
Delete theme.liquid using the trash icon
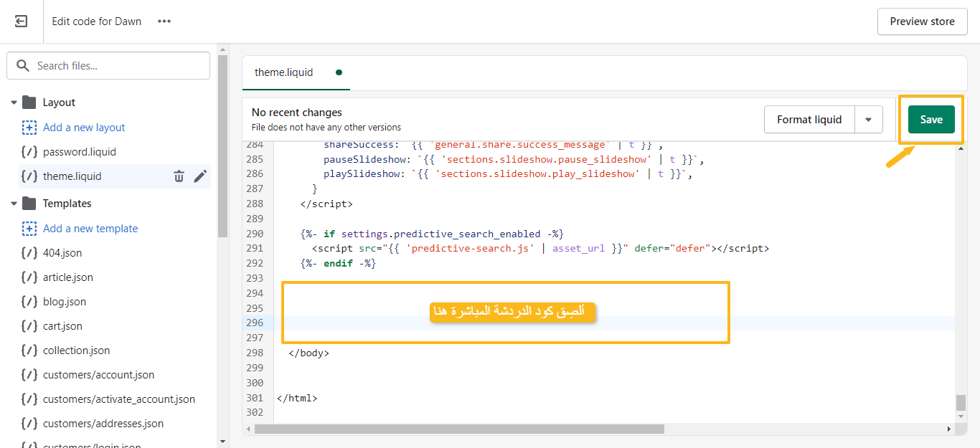pos(179,176)
